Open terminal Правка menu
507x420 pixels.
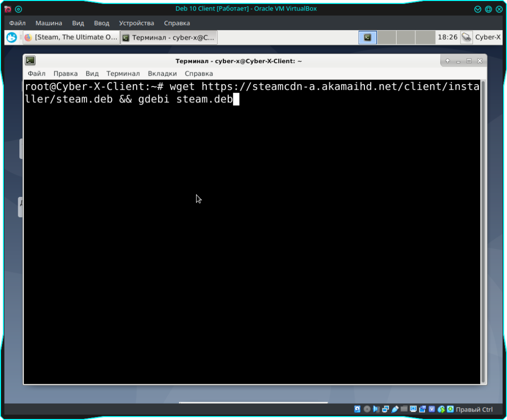(66, 74)
